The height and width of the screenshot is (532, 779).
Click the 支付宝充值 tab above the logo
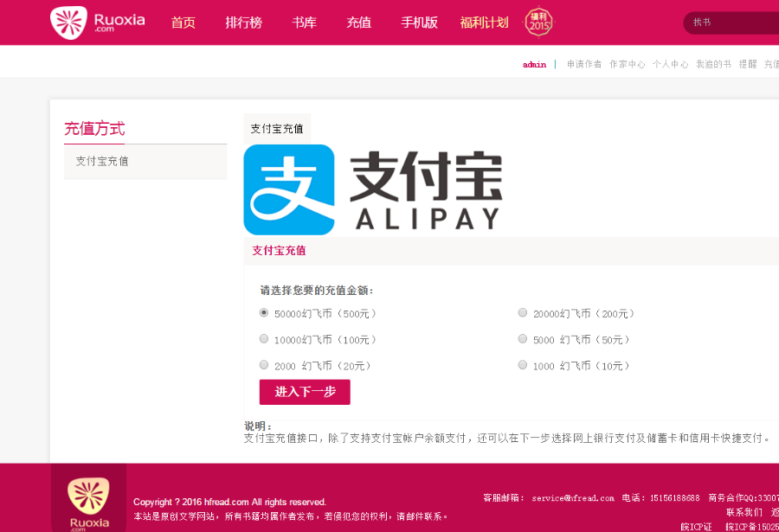(277, 129)
